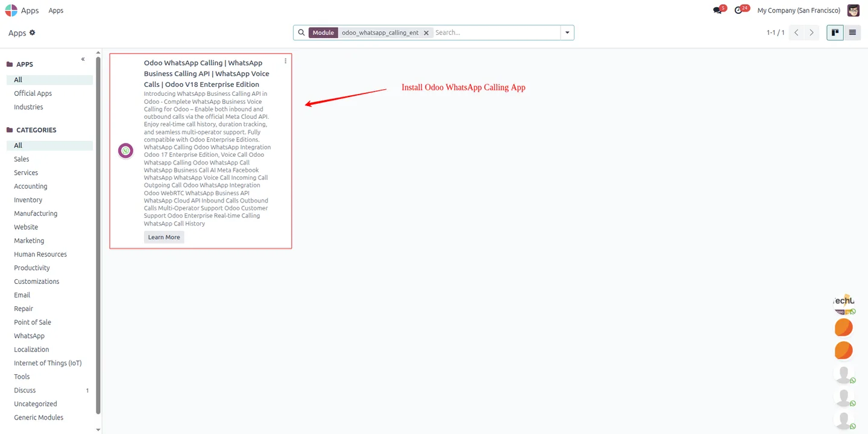Open the Apps menu item in the top bar
868x434 pixels.
(56, 10)
